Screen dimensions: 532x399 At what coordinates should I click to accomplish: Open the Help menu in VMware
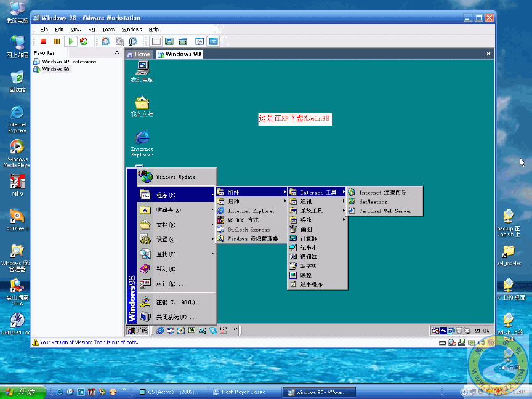tap(154, 30)
